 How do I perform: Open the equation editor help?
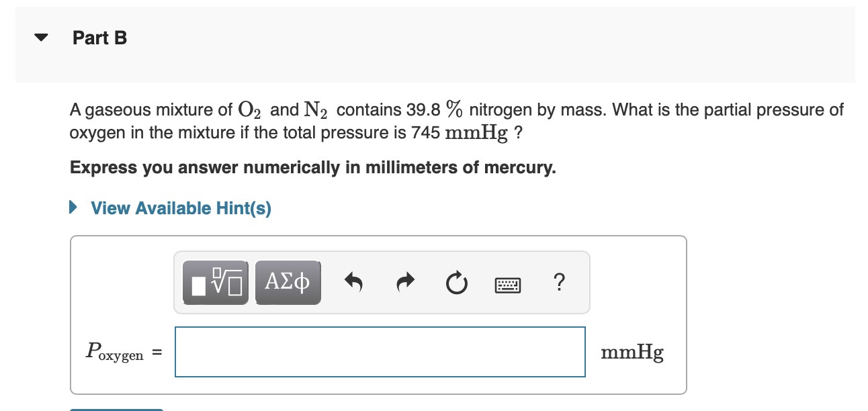coord(559,283)
